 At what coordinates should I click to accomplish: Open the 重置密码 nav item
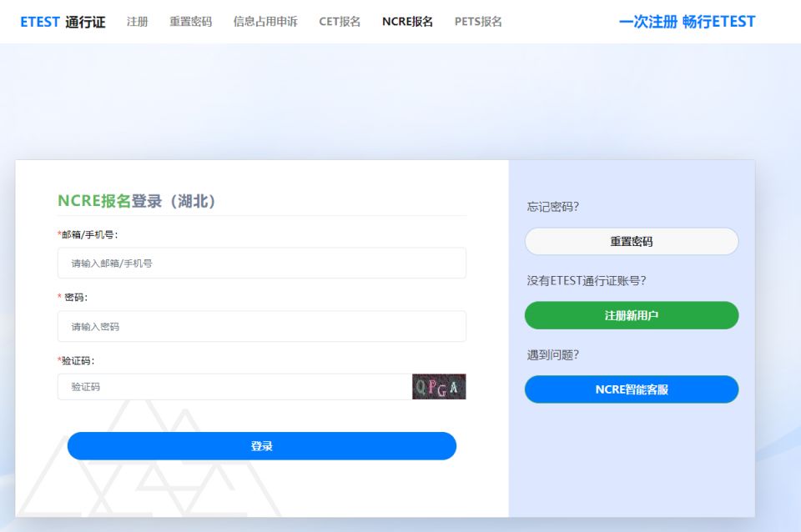(x=190, y=22)
